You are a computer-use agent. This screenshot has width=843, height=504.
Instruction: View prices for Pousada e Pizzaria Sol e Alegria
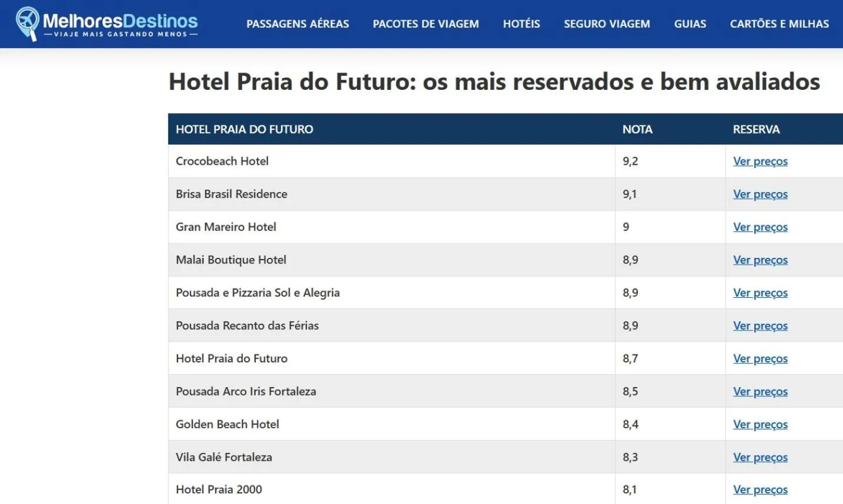(x=760, y=293)
